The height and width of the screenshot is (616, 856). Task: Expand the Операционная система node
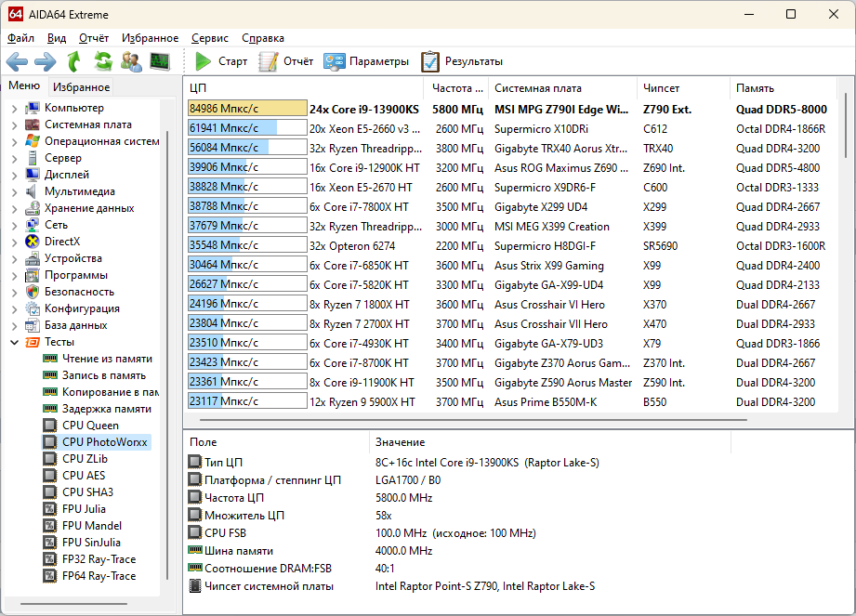tap(14, 142)
